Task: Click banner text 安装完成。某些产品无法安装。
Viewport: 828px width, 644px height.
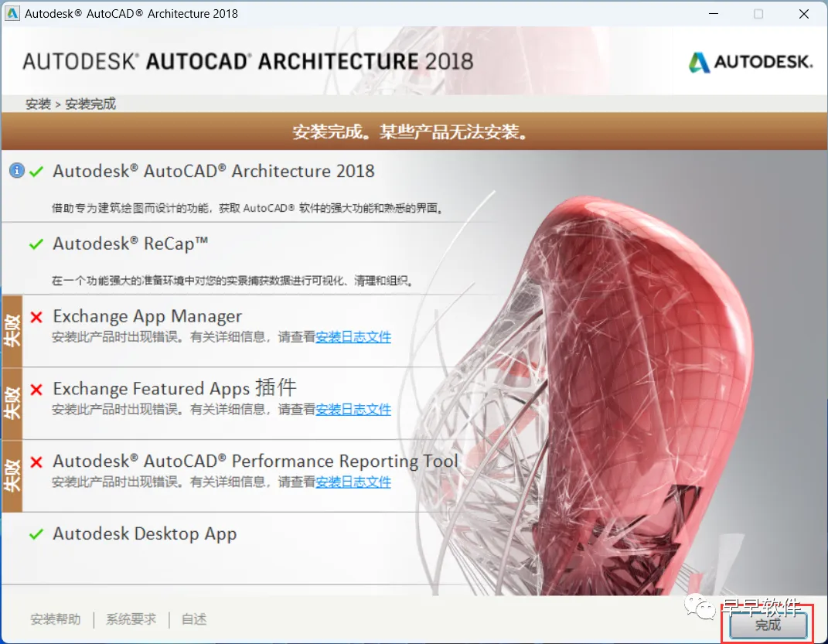Action: coord(411,131)
